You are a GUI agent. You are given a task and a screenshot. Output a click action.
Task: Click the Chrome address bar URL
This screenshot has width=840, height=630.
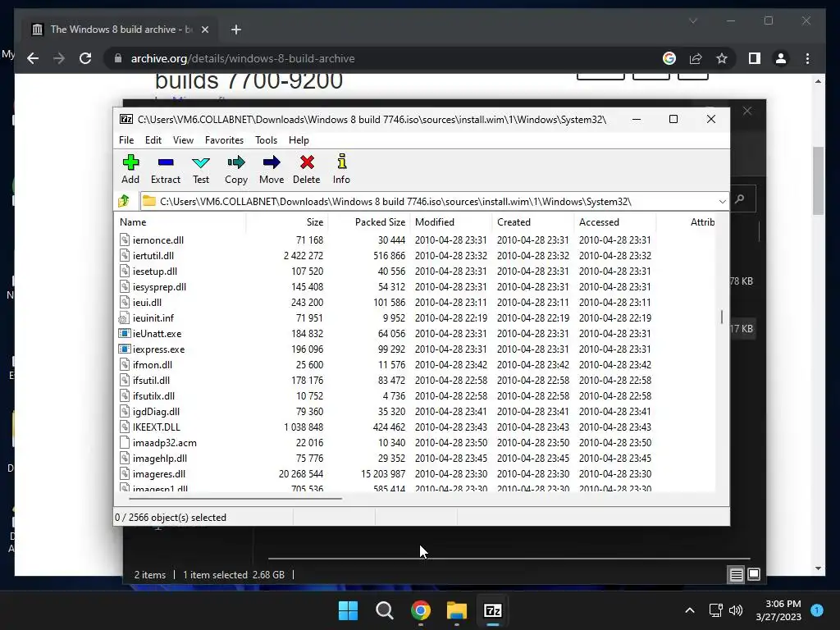click(x=243, y=58)
